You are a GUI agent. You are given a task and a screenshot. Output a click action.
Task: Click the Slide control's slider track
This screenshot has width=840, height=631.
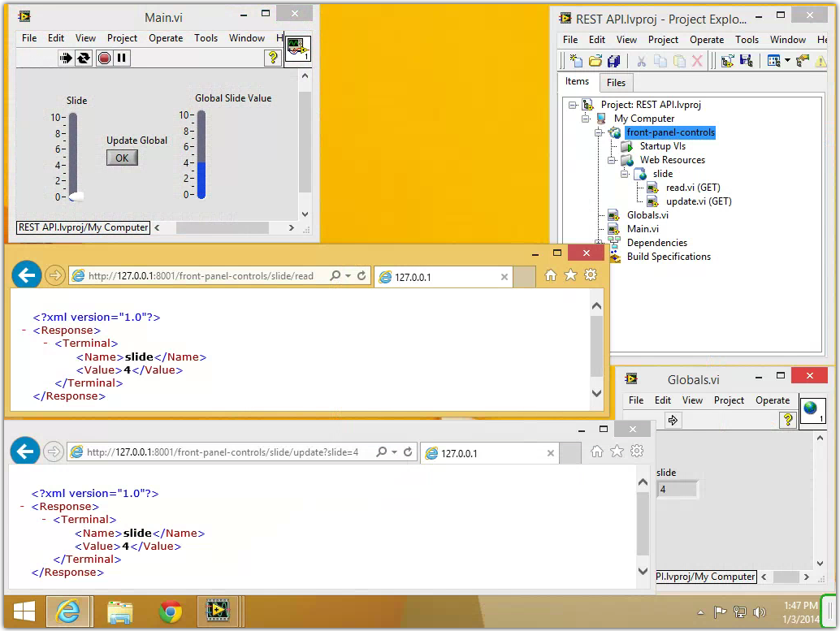[x=73, y=154]
